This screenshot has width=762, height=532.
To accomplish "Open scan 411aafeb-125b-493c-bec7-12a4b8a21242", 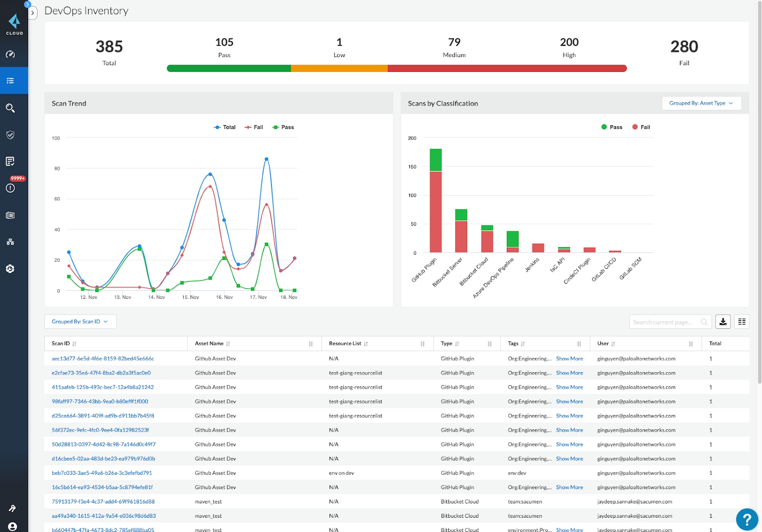I will tap(103, 387).
